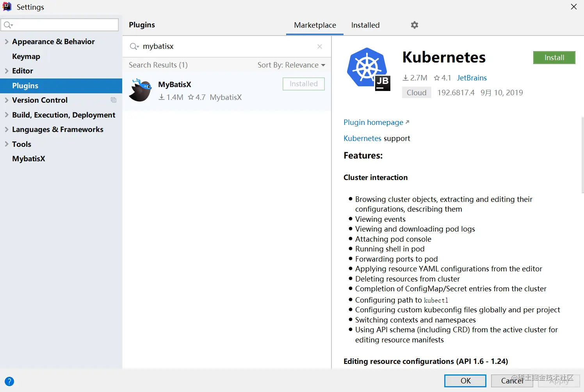
Task: Click the Kubernetes plugin logo
Action: [369, 69]
